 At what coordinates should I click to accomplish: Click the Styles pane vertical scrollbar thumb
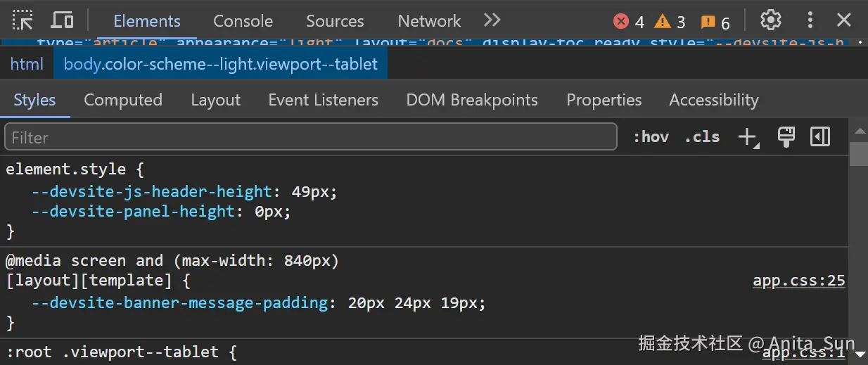859,153
